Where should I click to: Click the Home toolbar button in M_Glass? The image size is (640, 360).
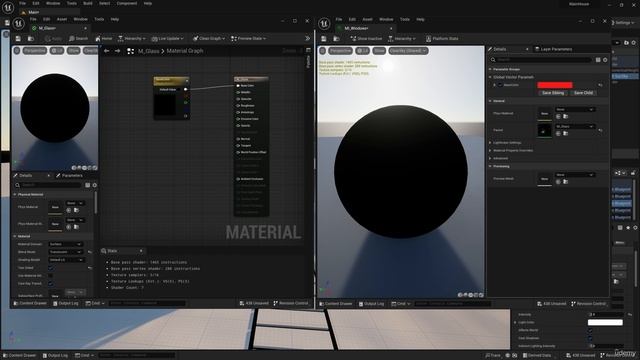pos(104,38)
